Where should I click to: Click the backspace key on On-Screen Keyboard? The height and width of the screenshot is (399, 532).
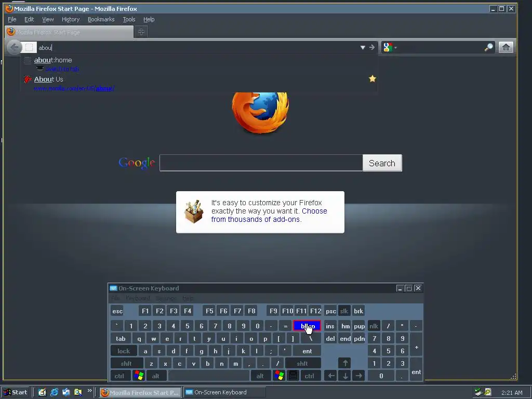307,326
